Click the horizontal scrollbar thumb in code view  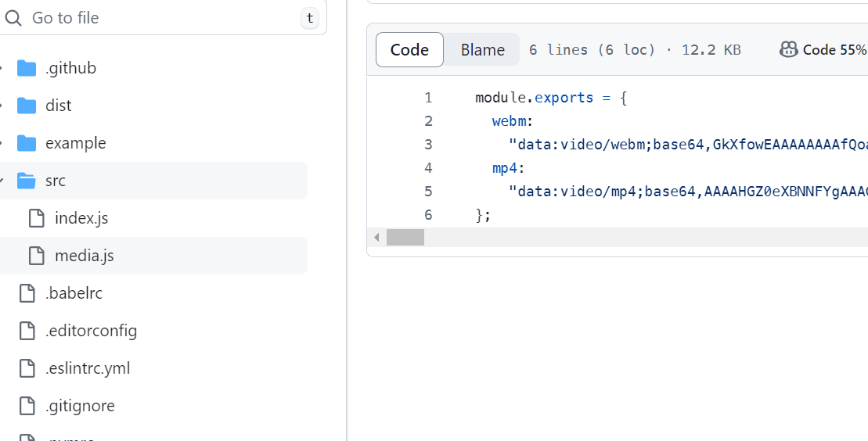coord(405,238)
